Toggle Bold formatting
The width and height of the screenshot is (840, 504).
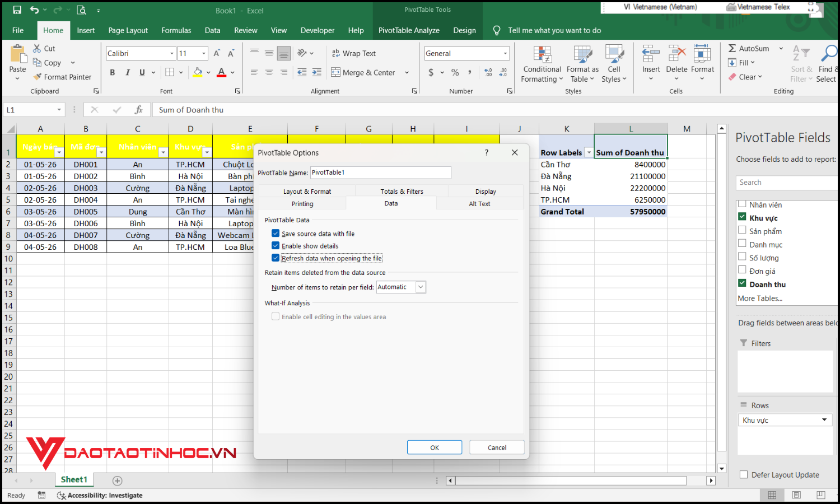click(113, 72)
